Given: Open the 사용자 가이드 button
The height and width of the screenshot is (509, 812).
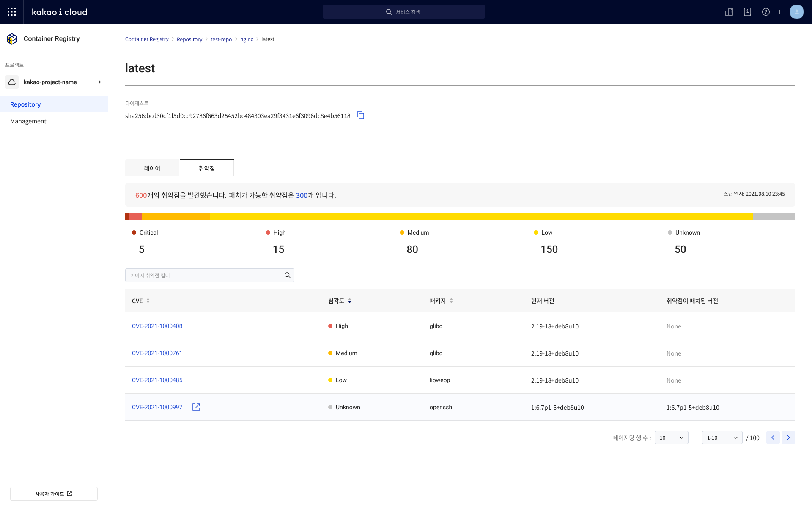Looking at the screenshot, I should [x=54, y=494].
